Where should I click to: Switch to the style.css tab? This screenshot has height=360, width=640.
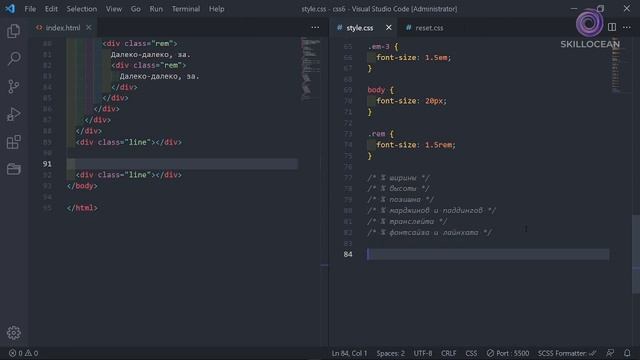click(359, 28)
